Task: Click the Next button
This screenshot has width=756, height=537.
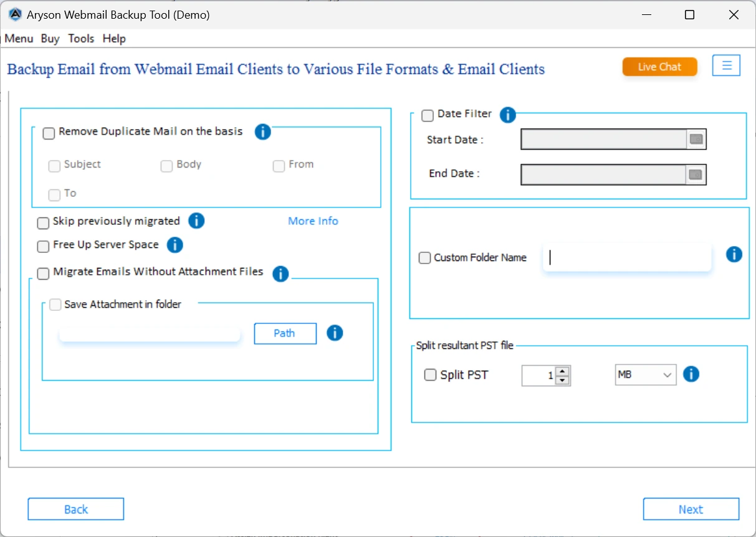Action: pyautogui.click(x=691, y=509)
